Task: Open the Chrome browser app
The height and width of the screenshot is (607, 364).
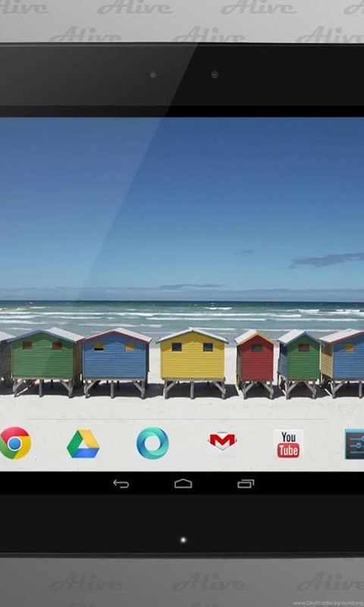Action: pos(14,443)
